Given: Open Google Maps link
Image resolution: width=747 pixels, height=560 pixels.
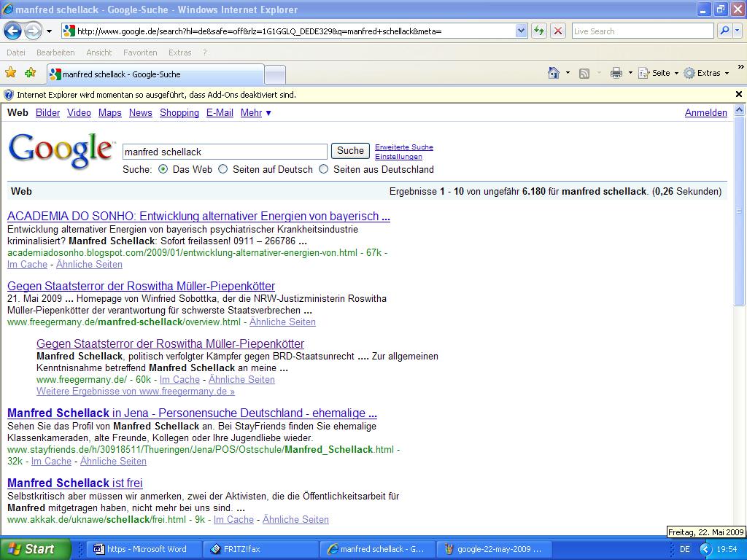Looking at the screenshot, I should pos(110,113).
